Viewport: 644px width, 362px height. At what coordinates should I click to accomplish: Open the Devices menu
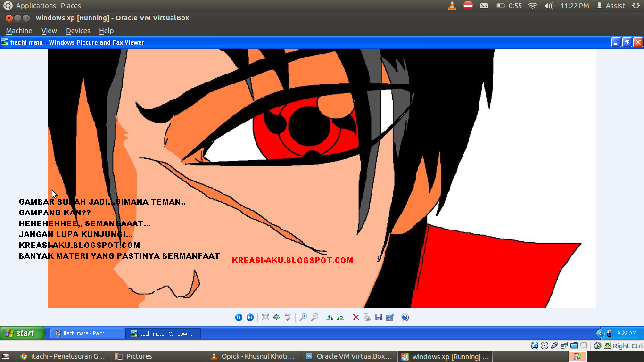click(78, 31)
